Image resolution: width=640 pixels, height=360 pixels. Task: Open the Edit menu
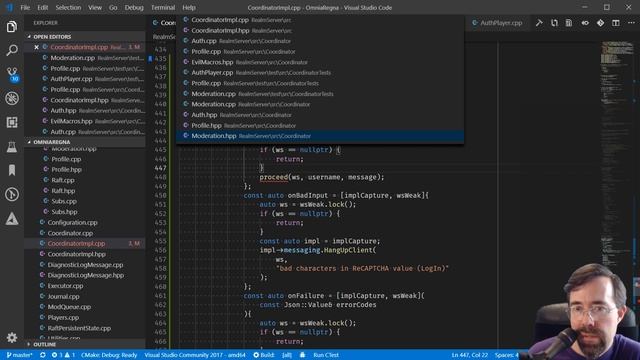pyautogui.click(x=42, y=7)
